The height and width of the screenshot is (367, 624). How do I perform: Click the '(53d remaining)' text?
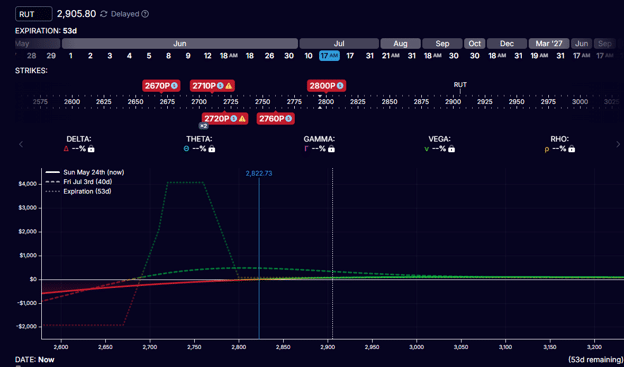tap(596, 360)
